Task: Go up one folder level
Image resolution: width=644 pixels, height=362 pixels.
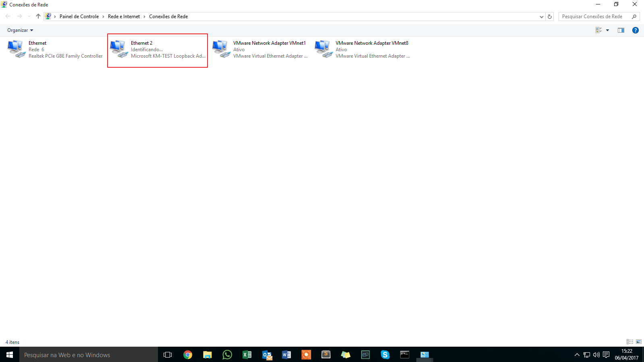Action: 38,17
